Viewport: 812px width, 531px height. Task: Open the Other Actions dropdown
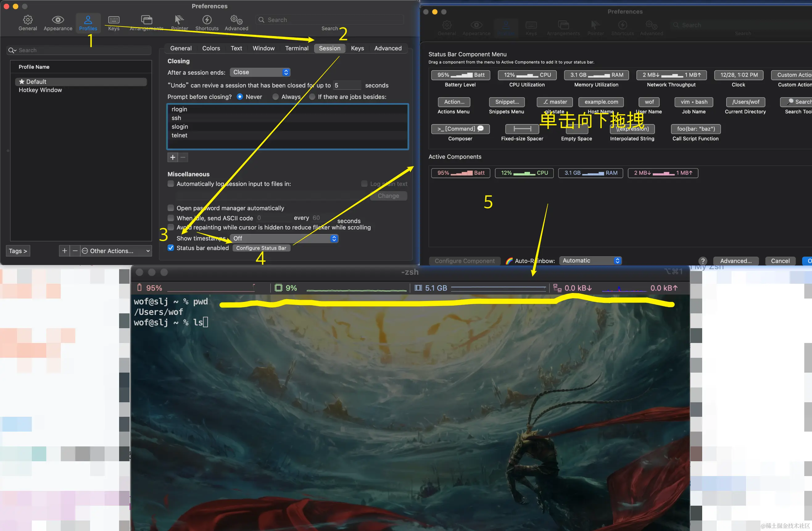tap(116, 251)
